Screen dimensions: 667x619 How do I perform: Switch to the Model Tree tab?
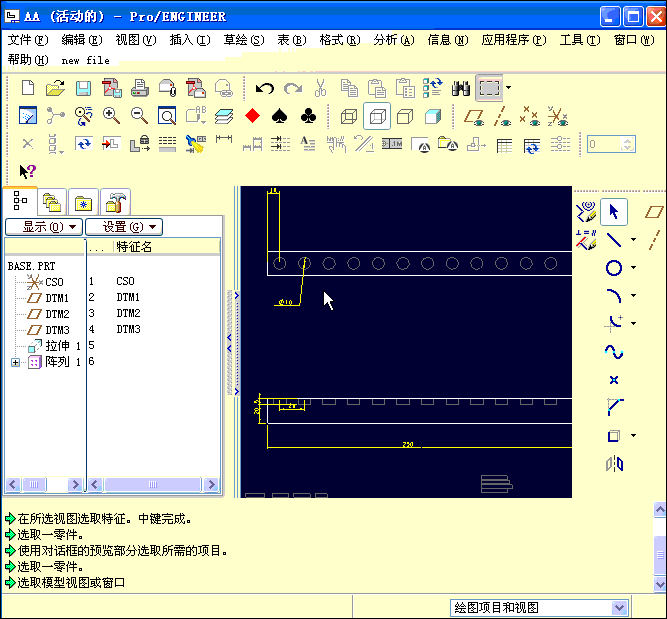click(20, 200)
